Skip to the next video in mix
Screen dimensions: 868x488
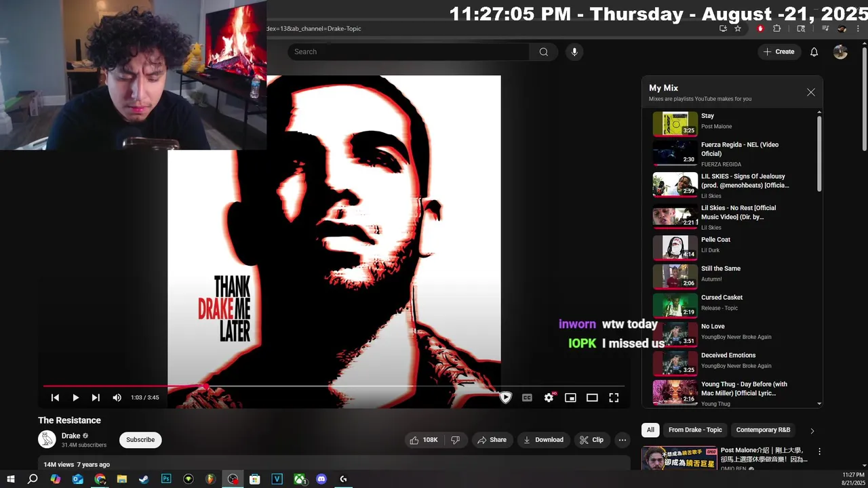96,398
